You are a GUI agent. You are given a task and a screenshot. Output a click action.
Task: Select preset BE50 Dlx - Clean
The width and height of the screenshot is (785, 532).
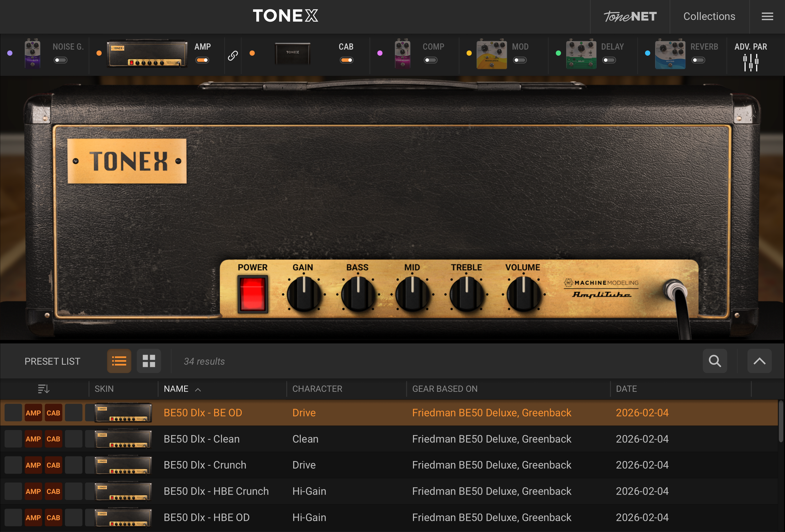point(389,439)
